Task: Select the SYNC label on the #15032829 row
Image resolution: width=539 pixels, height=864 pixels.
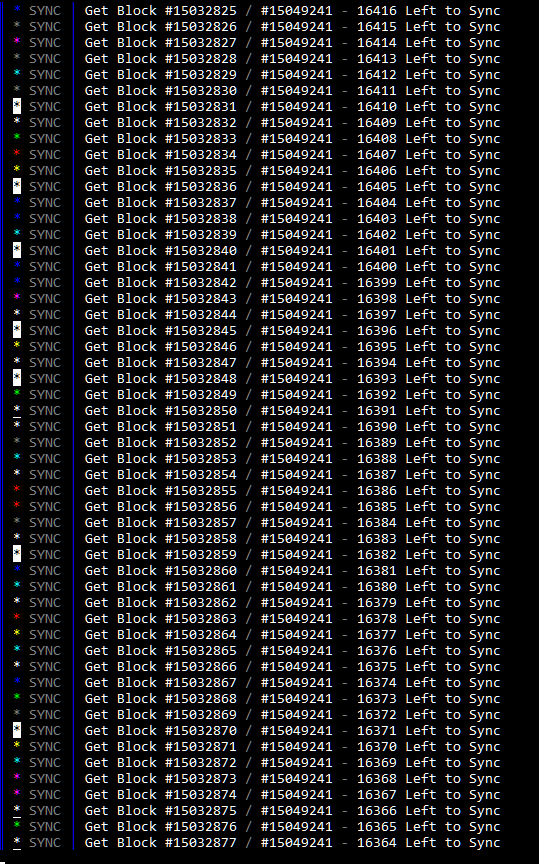Action: point(45,74)
